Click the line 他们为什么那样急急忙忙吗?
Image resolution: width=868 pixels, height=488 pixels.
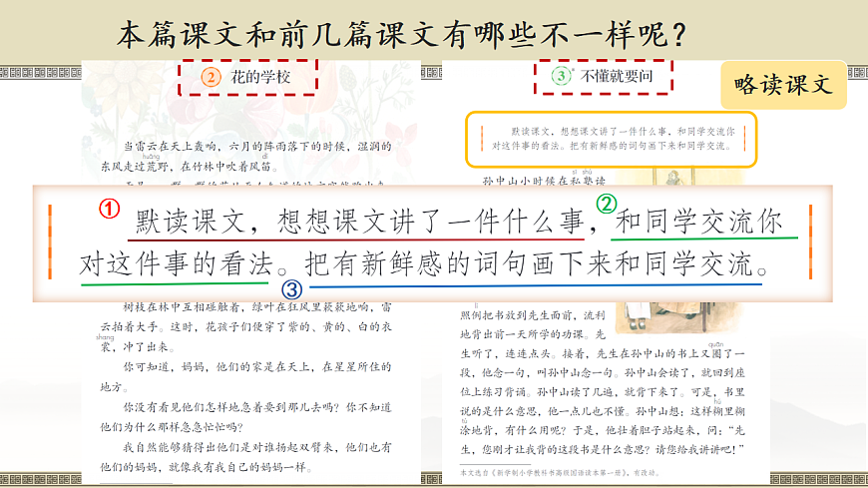coord(171,427)
